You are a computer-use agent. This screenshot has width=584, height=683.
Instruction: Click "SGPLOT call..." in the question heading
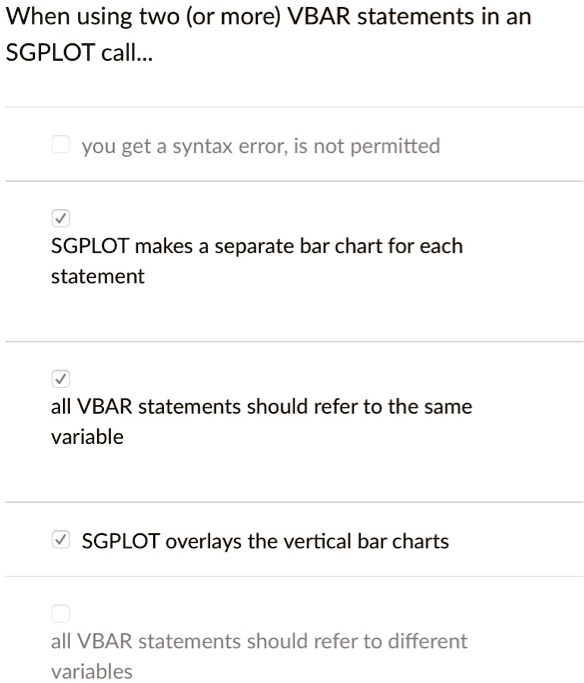click(x=79, y=53)
